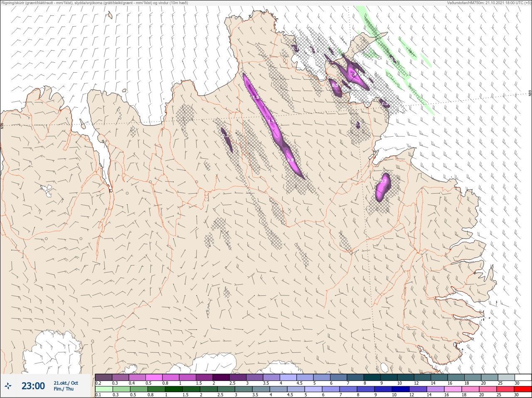Click the '0.9' value on the magenta snow band
Screen dimensions: 532x398
(291, 160)
